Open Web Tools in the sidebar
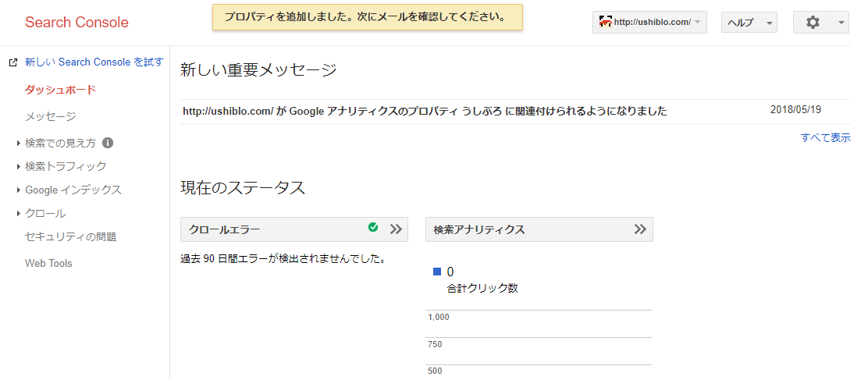The width and height of the screenshot is (868, 380). (x=48, y=263)
